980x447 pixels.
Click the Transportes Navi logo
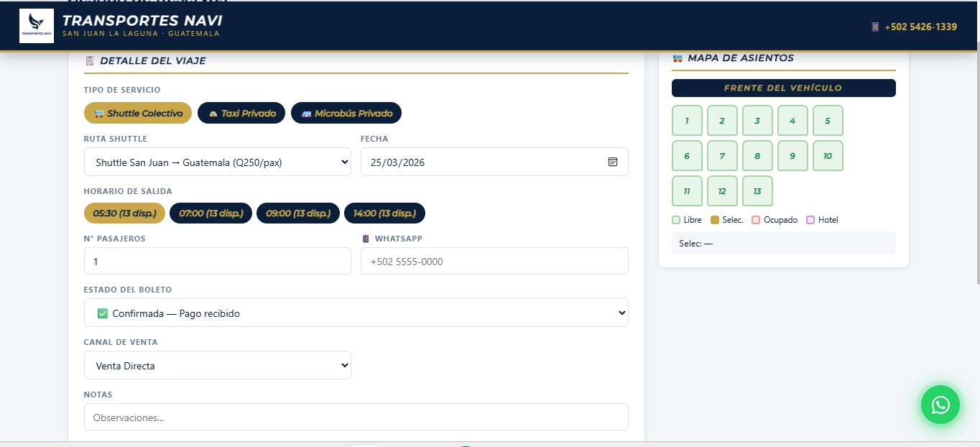pyautogui.click(x=37, y=26)
